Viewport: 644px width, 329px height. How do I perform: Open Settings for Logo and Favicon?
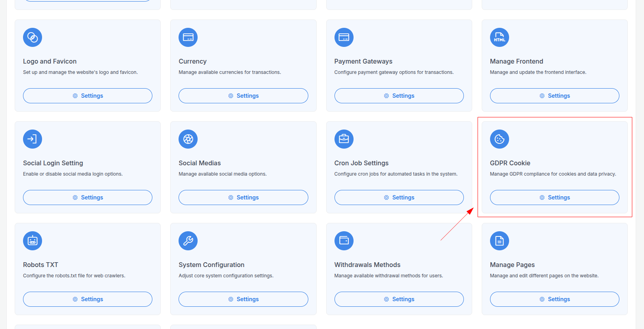[88, 96]
